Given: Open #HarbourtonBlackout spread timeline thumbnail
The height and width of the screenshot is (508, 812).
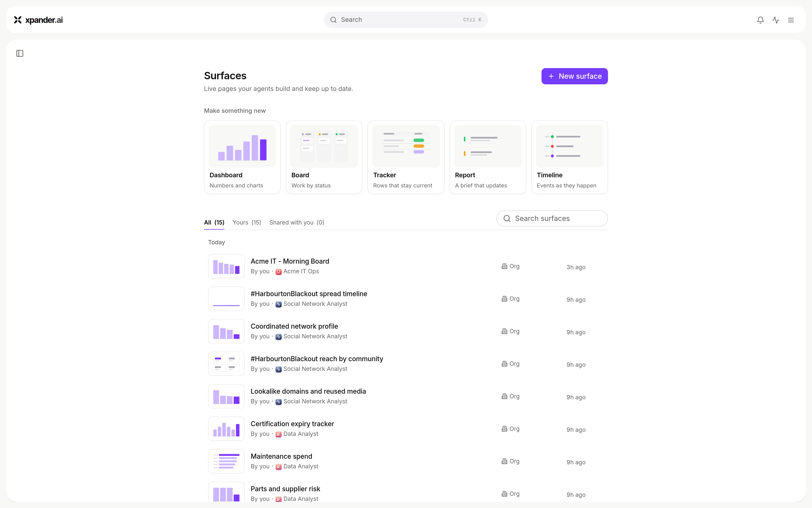Looking at the screenshot, I should point(226,299).
